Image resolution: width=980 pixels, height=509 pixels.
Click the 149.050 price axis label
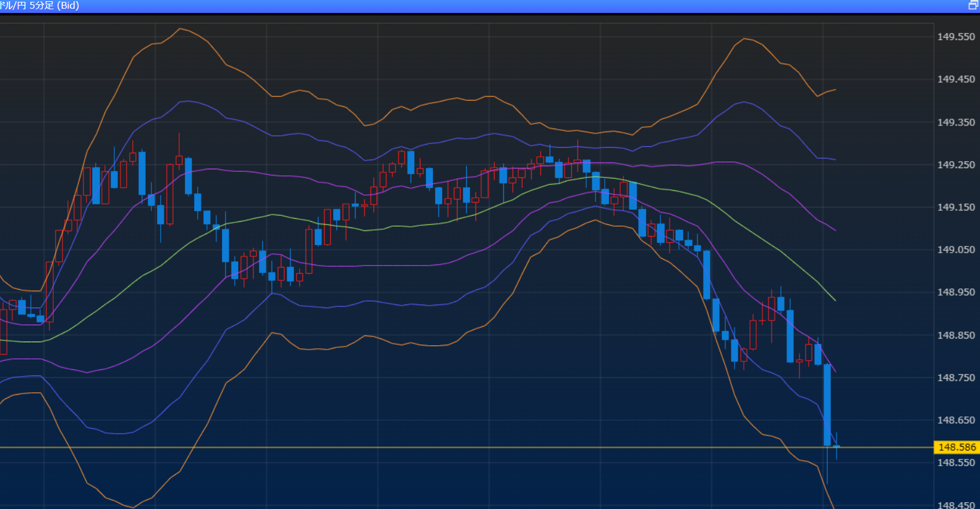tap(956, 250)
